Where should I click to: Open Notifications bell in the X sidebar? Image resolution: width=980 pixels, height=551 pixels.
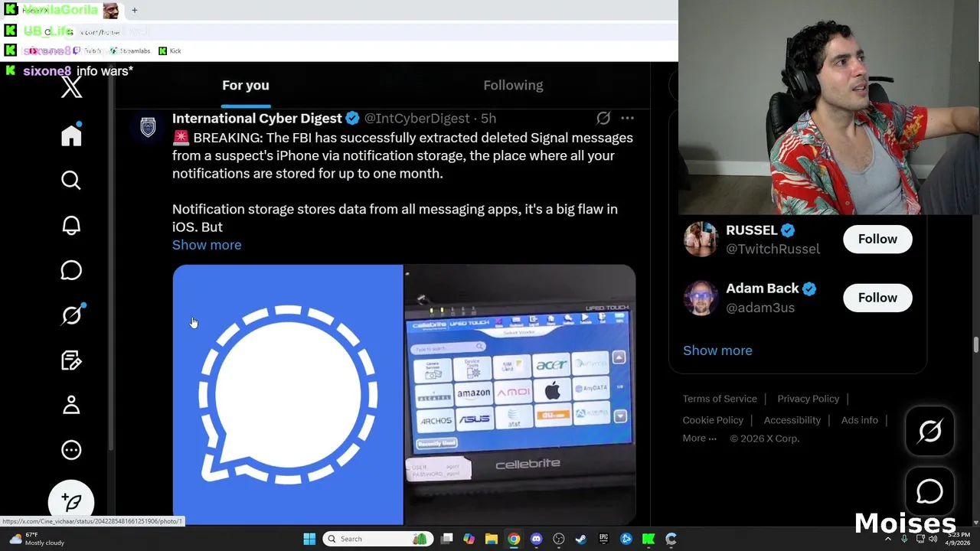click(x=71, y=225)
